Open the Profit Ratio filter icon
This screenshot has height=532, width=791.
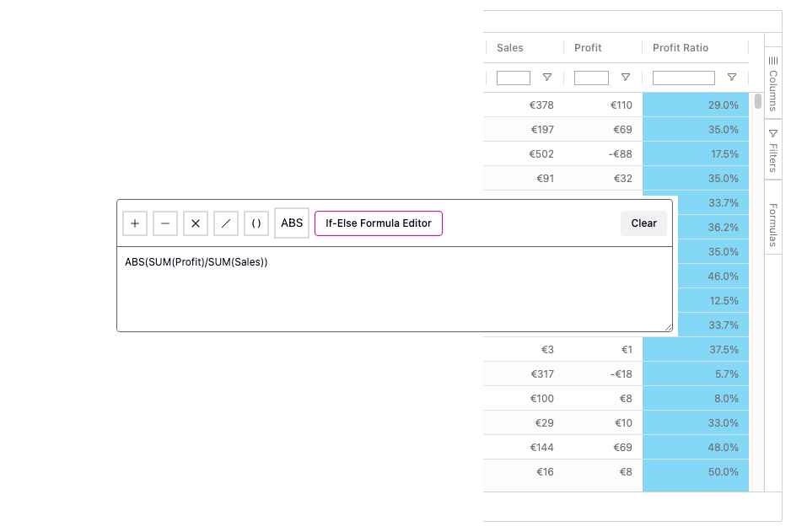click(x=732, y=78)
